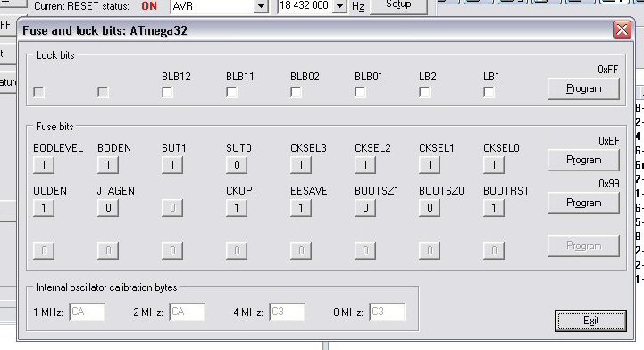Viewport: 644px width, 350px height.
Task: Toggle the BOOTSZ1 fuse bit
Action: tap(365, 208)
